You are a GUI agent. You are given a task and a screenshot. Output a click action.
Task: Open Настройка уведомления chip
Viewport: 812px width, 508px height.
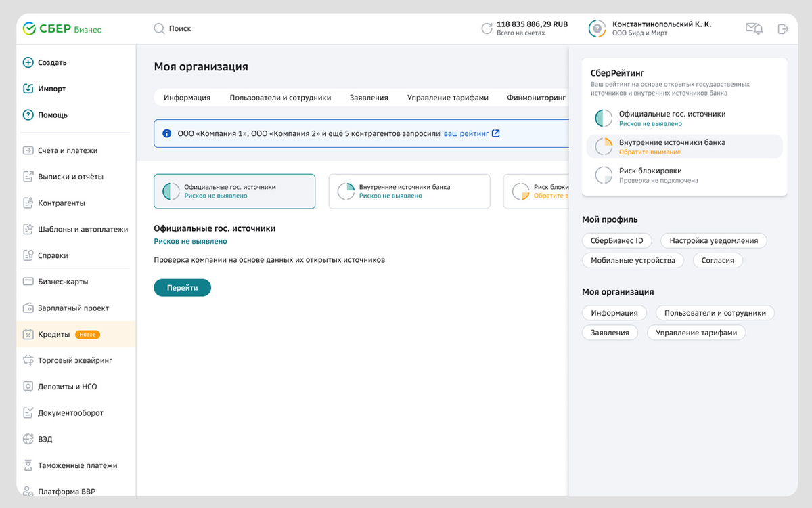(x=713, y=240)
